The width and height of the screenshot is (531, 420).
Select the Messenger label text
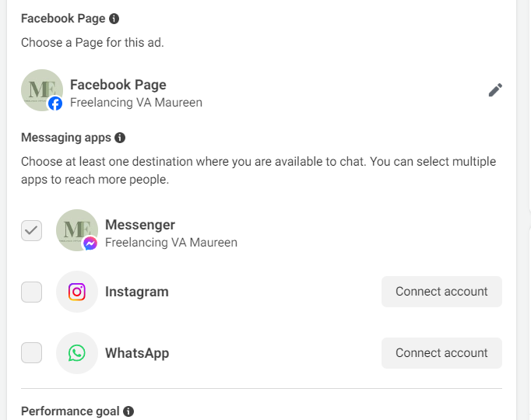click(140, 225)
